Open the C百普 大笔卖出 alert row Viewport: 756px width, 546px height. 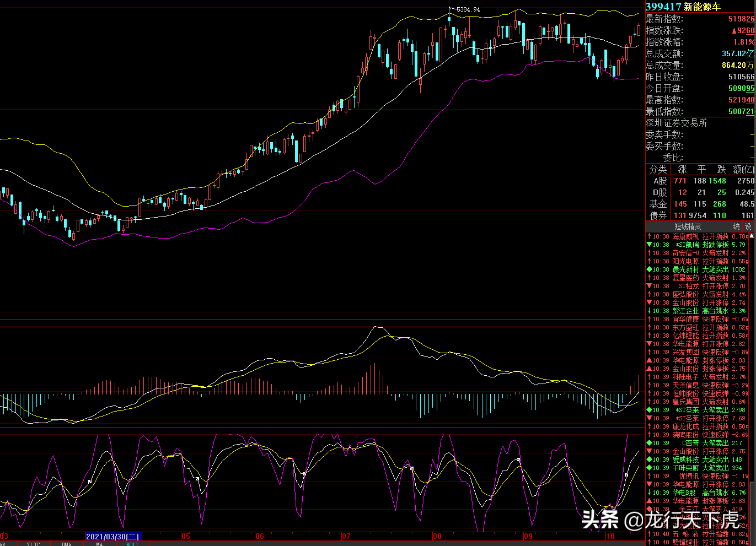(698, 443)
